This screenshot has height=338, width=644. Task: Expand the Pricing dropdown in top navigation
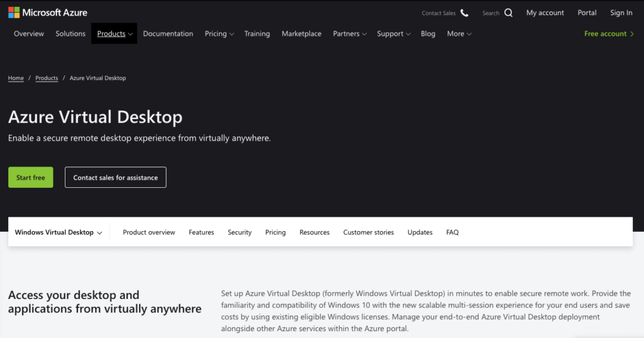pyautogui.click(x=219, y=34)
